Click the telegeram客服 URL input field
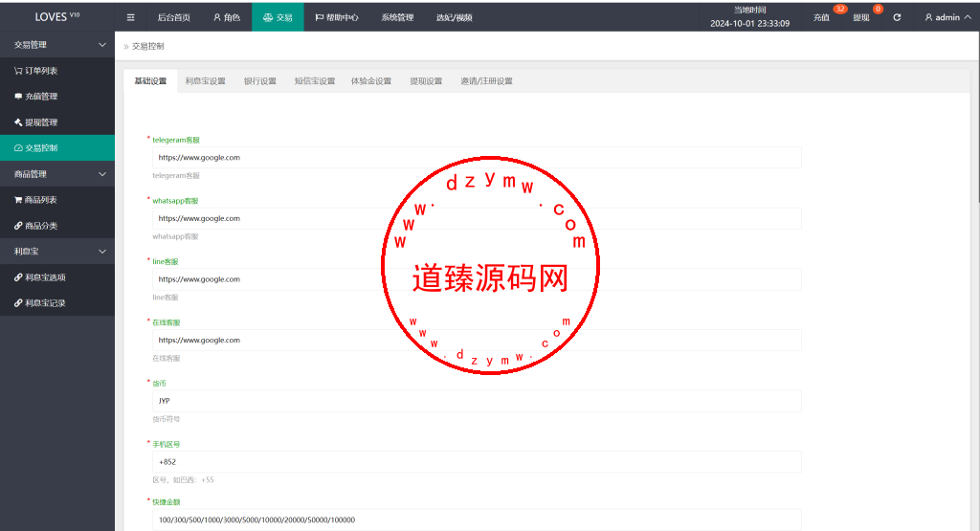Viewport: 980px width, 531px height. pos(477,158)
